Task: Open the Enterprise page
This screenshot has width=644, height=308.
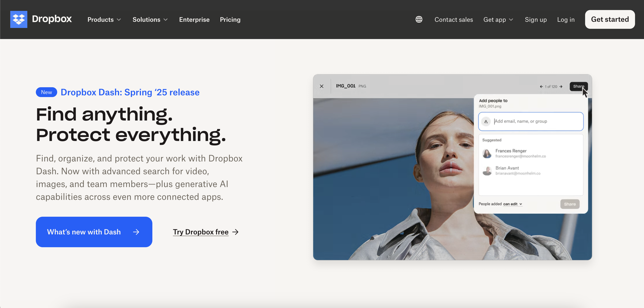Action: [194, 19]
